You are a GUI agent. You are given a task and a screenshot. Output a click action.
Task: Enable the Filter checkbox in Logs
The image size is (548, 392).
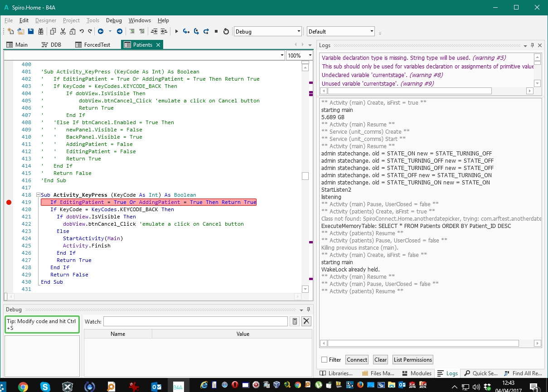324,360
